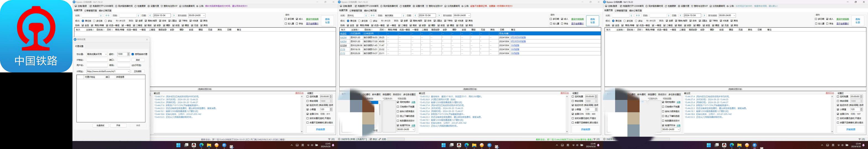Image resolution: width=868 pixels, height=149 pixels.
Task: Select 单任务 mode in left window
Action: tap(83, 20)
